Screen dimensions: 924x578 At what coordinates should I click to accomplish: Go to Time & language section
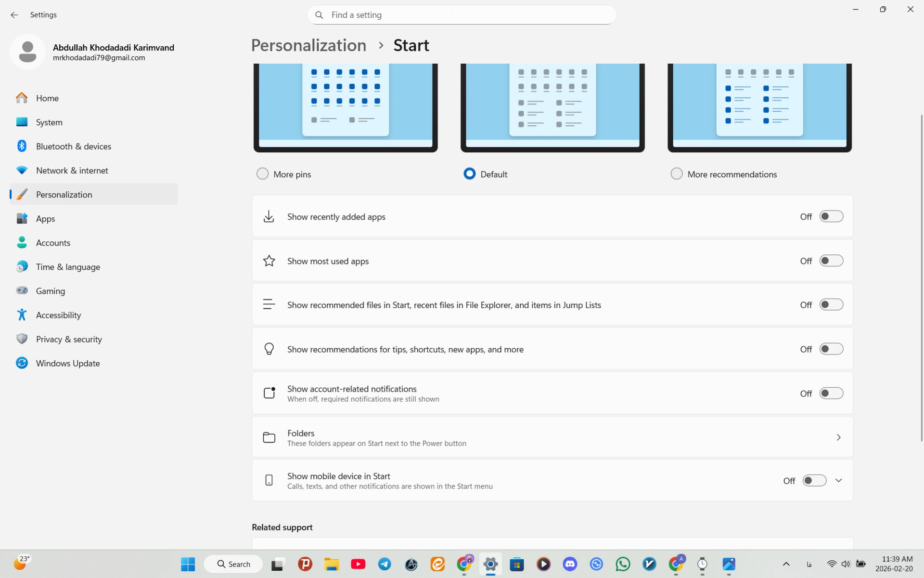[68, 267]
